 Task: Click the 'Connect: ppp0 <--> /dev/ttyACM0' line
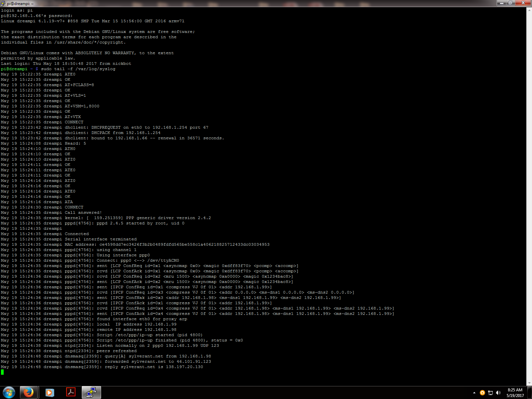click(x=90, y=260)
